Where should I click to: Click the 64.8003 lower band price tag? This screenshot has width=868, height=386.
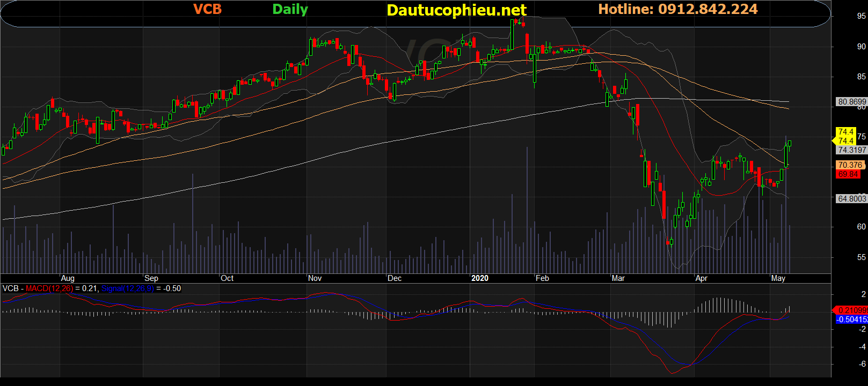coord(852,198)
